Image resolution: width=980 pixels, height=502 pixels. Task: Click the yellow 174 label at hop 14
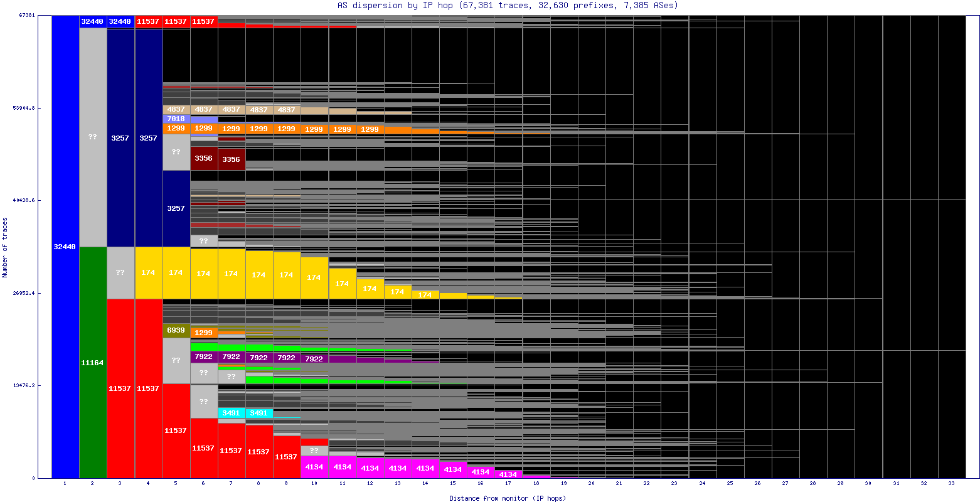[x=425, y=295]
